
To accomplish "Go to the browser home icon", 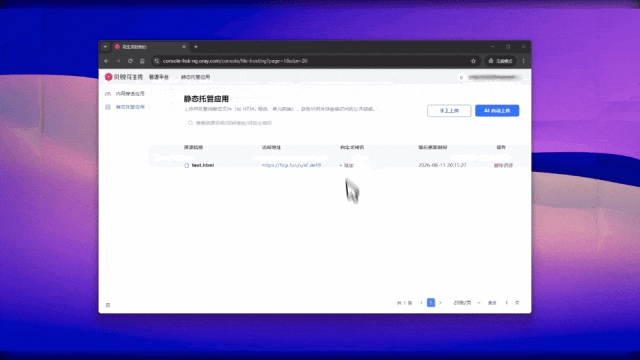I will click(x=142, y=61).
